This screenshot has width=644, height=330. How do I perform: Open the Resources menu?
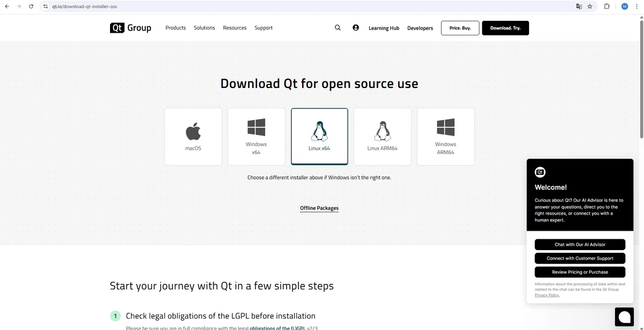(235, 28)
